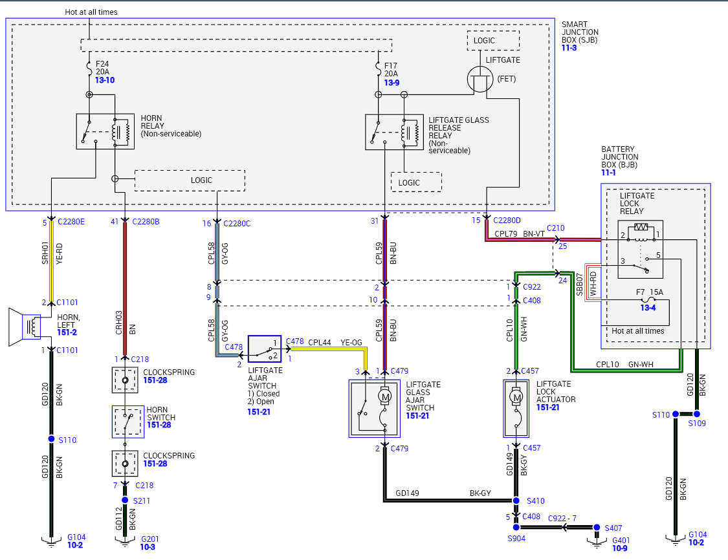Click the G401 ground label
This screenshot has height=560, width=728.
(x=621, y=541)
